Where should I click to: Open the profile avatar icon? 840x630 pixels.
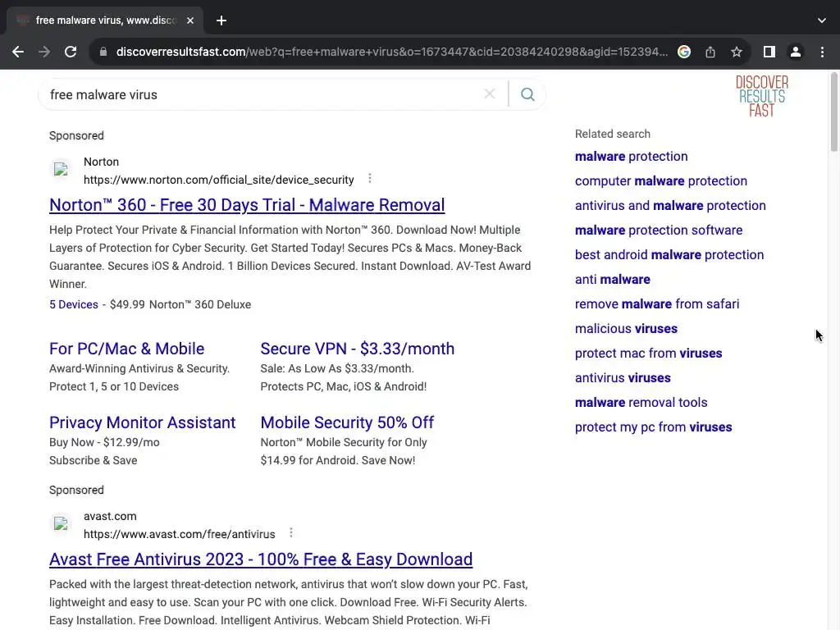[x=796, y=52]
